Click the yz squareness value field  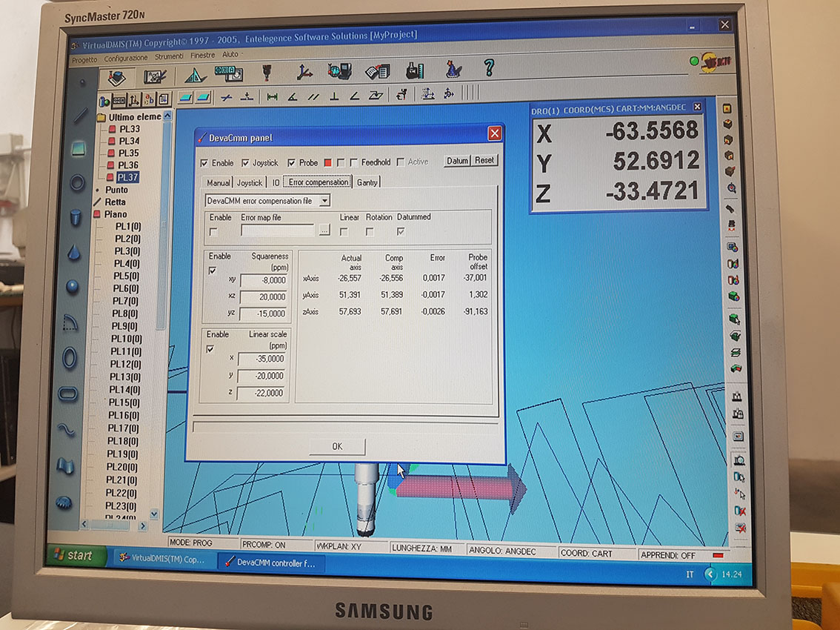[x=263, y=313]
